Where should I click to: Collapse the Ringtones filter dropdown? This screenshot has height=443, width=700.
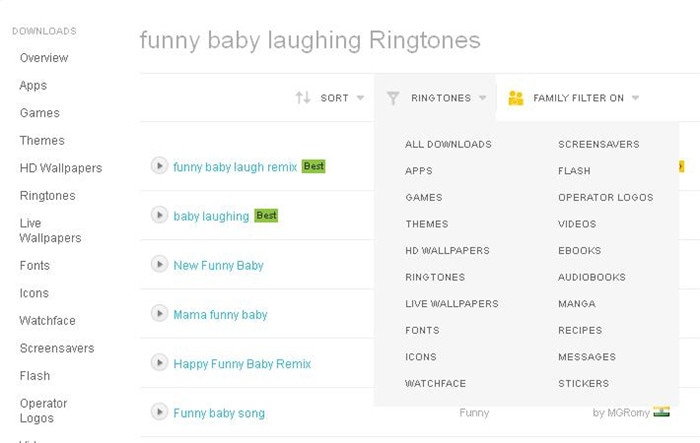coord(482,98)
